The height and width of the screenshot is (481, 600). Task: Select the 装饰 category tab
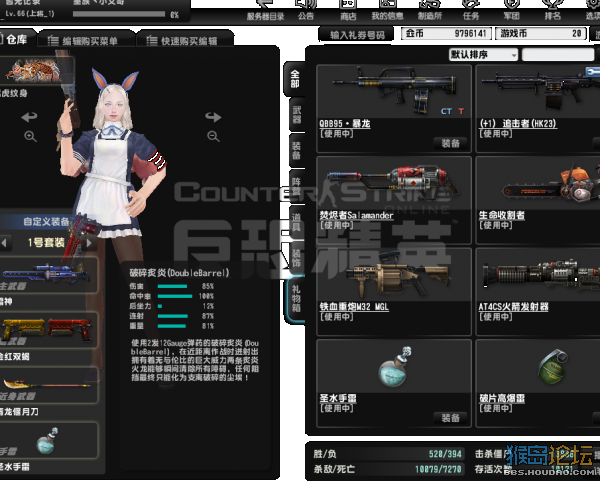[x=297, y=258]
